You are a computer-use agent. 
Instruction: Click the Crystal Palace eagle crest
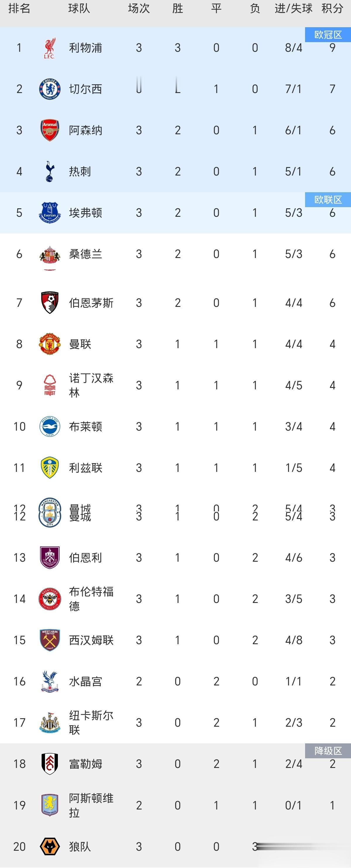tap(49, 681)
